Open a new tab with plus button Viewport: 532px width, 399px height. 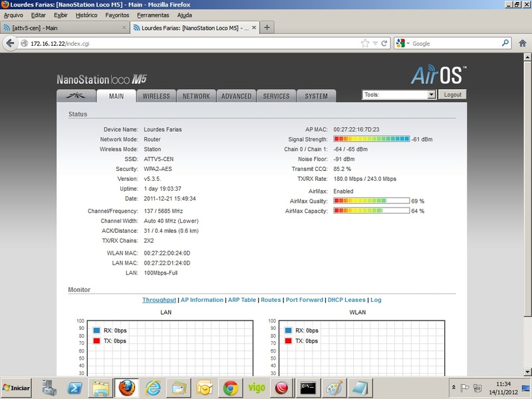267,28
